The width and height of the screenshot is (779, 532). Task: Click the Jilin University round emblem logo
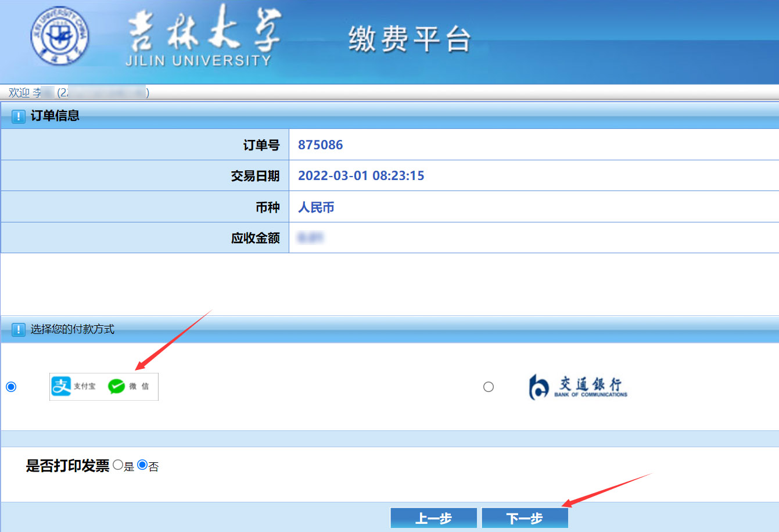59,37
